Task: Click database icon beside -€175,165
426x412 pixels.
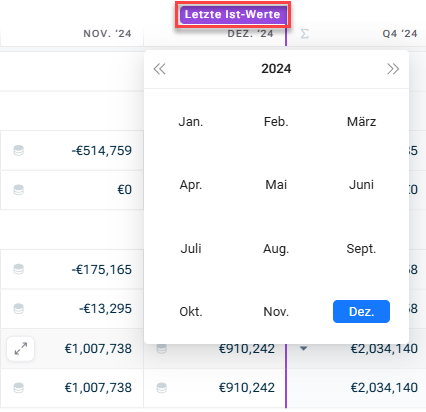Action: click(x=19, y=269)
